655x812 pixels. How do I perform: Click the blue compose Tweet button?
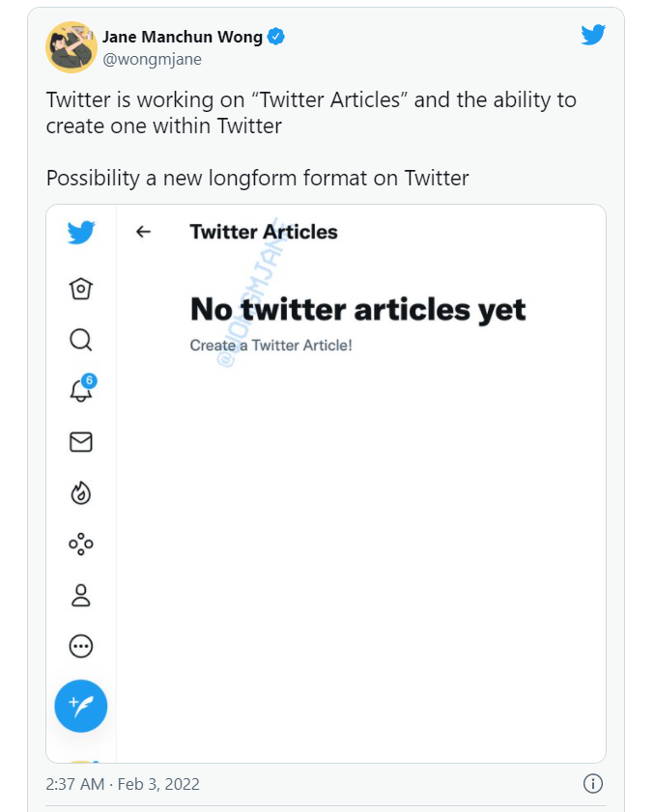point(81,706)
